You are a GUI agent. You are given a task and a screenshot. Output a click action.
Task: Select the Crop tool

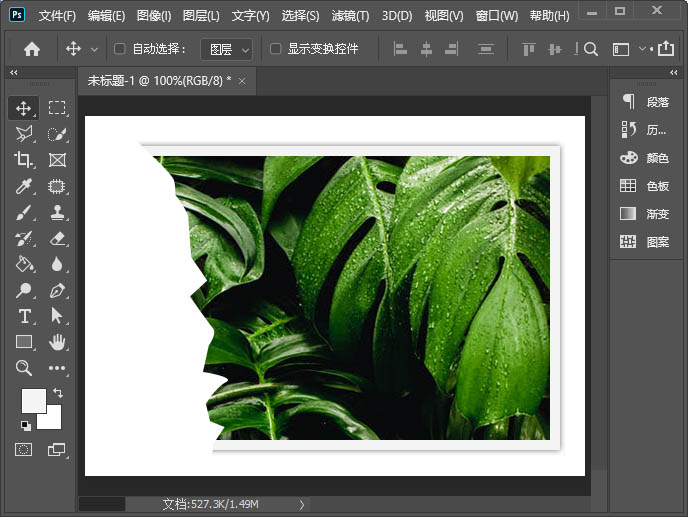(24, 159)
